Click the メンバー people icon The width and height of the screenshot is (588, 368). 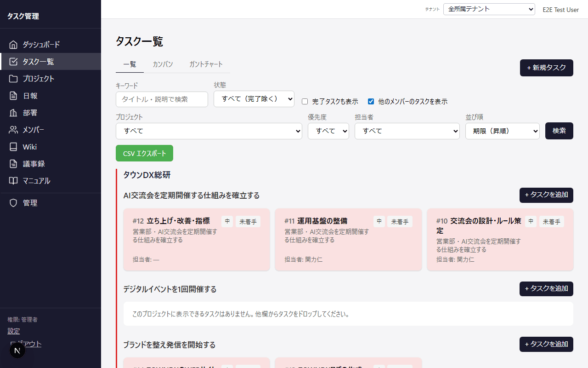tap(13, 129)
